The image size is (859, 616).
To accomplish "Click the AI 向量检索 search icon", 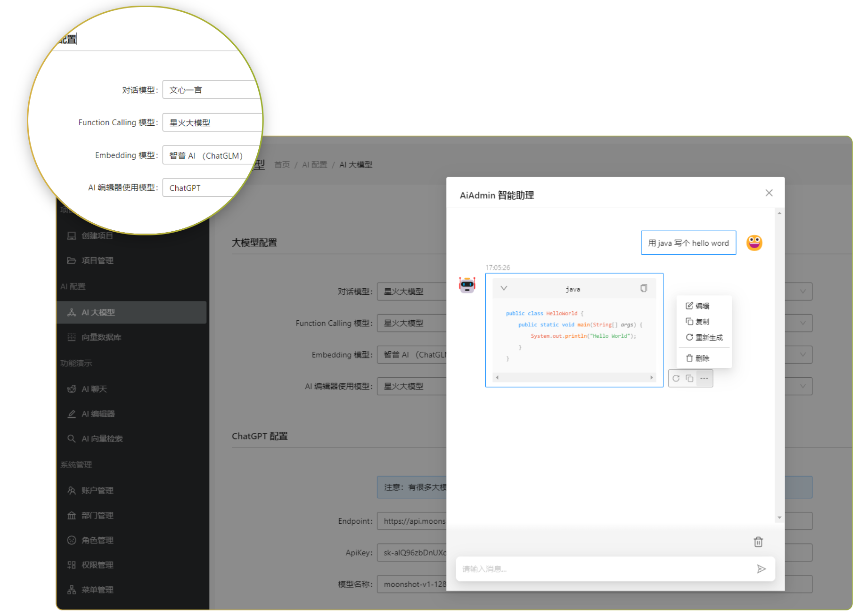I will (72, 438).
